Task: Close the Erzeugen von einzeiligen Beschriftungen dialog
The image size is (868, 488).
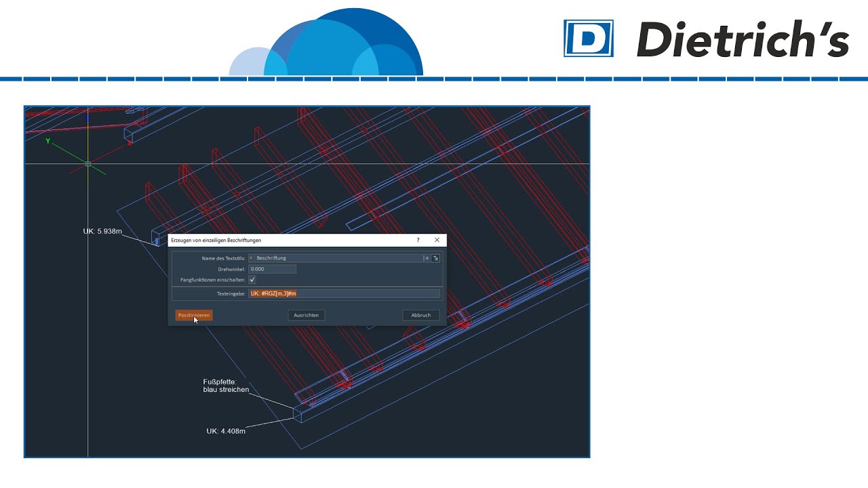Action: pos(437,240)
